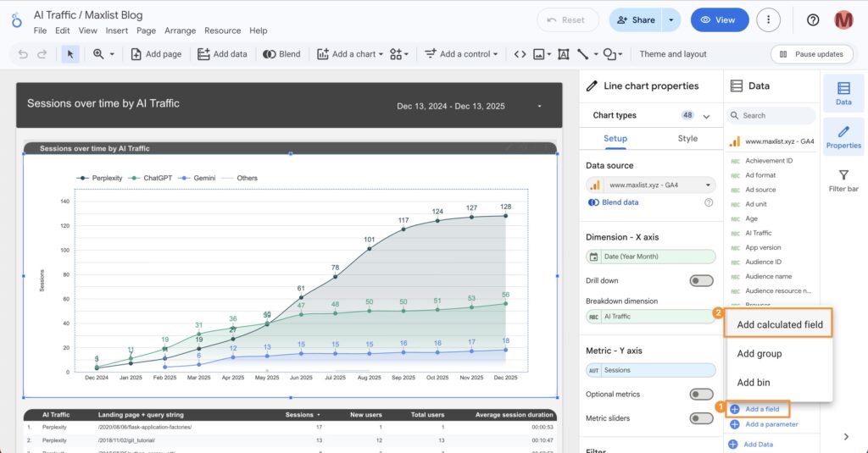This screenshot has height=453, width=868.
Task: Open the Resource menu
Action: point(223,30)
